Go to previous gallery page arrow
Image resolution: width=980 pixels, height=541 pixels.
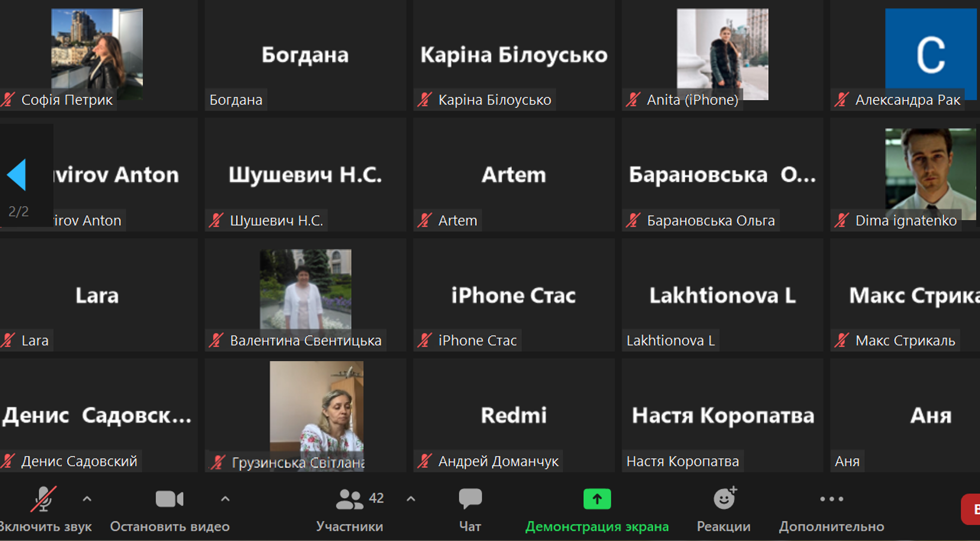(17, 175)
